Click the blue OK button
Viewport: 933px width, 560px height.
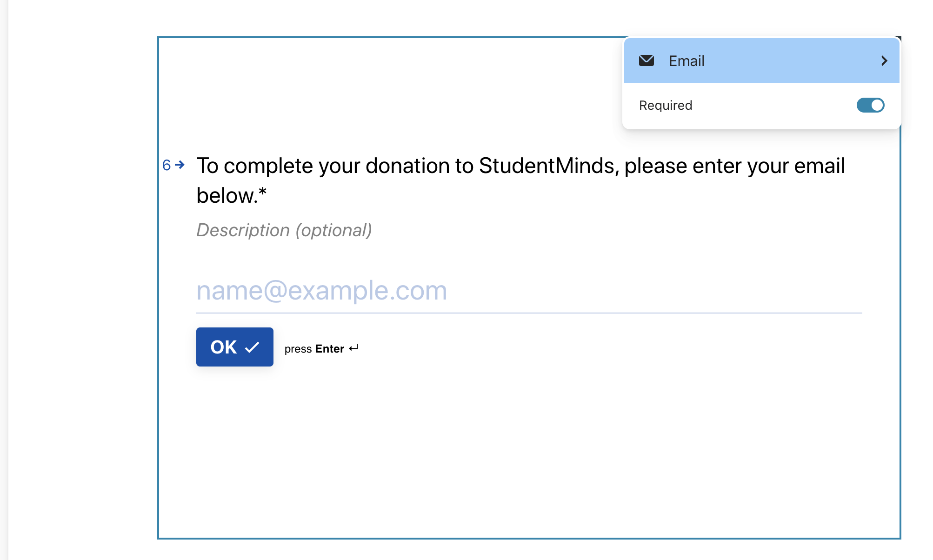234,347
